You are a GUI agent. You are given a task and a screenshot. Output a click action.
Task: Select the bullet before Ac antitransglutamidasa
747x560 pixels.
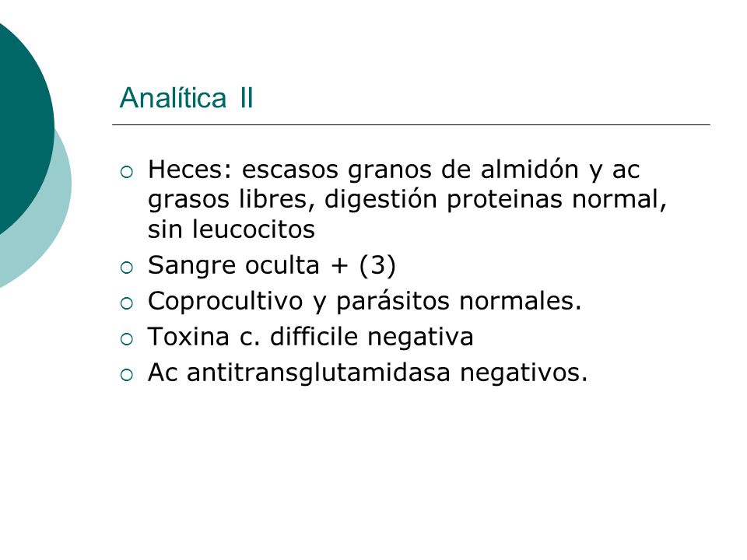(127, 375)
